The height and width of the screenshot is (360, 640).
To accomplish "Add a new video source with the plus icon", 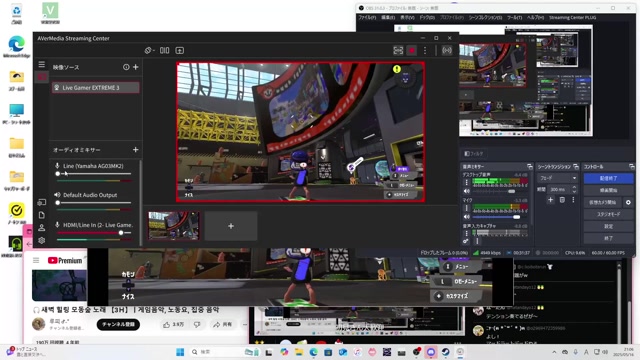I will pyautogui.click(x=136, y=67).
